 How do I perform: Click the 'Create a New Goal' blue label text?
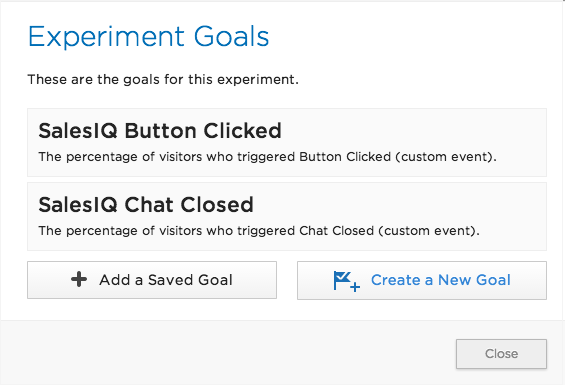441,280
